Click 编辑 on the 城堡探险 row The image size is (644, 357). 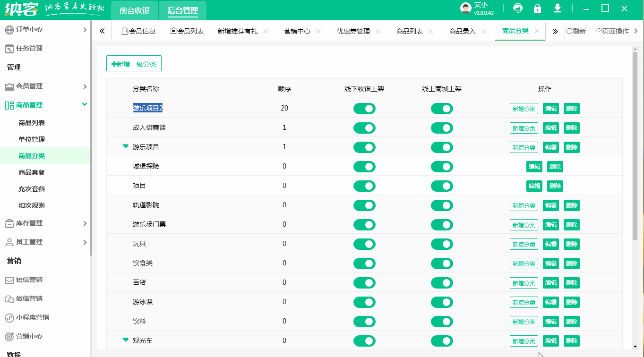click(534, 166)
